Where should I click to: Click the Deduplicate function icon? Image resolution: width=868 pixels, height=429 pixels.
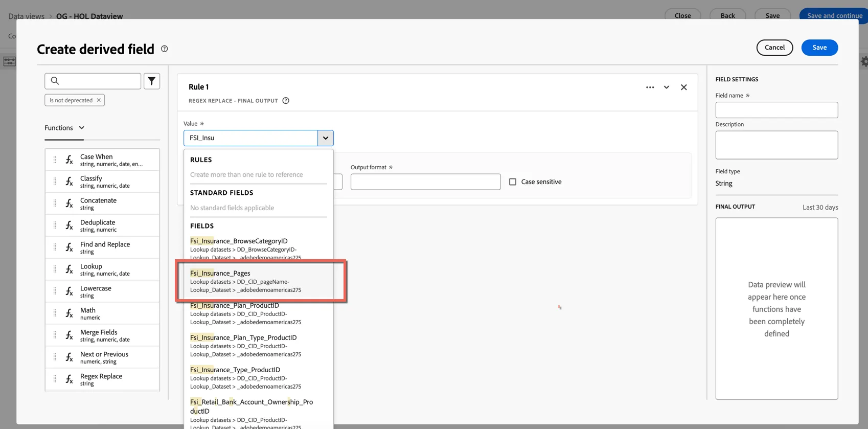pos(69,226)
